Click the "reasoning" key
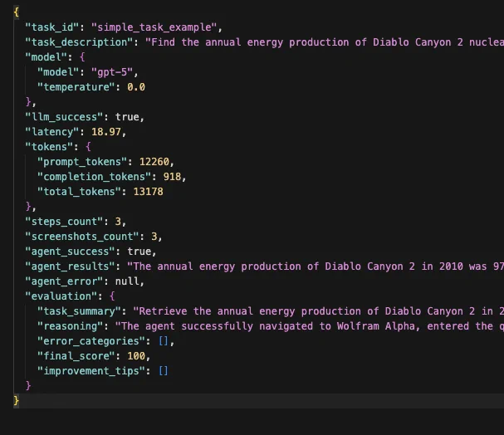 70,326
